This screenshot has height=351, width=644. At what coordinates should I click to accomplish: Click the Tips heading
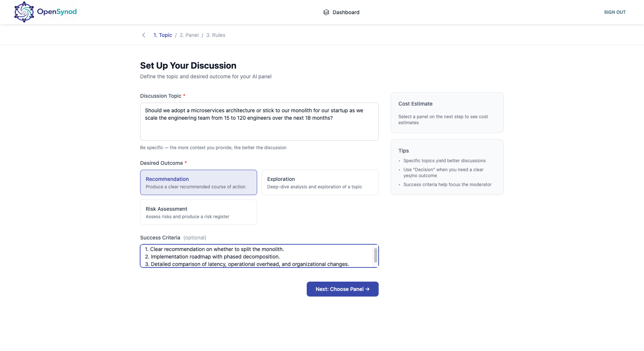404,151
